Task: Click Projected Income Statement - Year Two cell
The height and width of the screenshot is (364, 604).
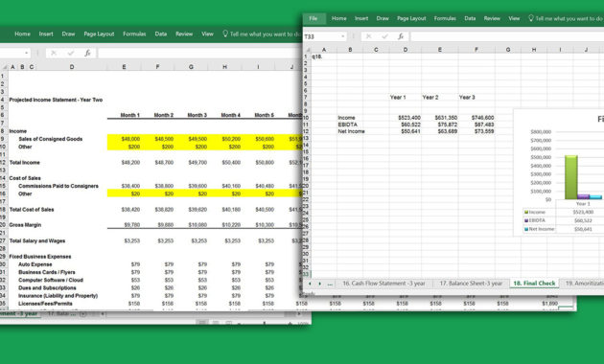Action: [x=56, y=100]
